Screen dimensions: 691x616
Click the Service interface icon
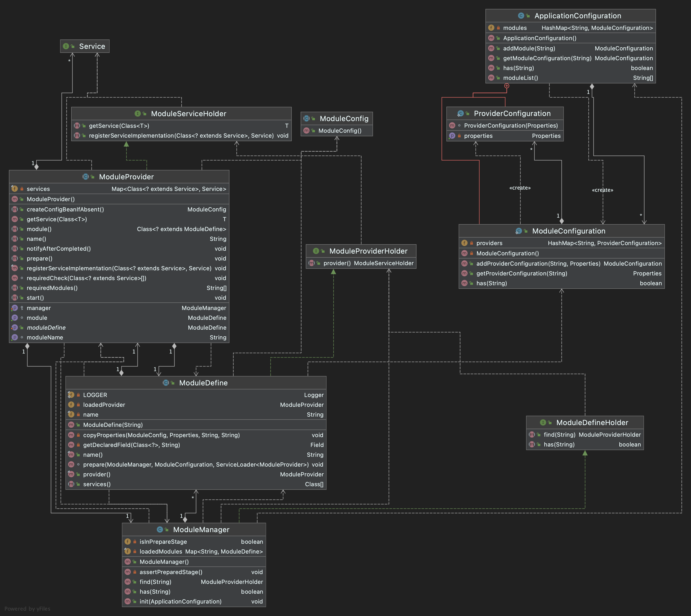[x=66, y=46]
